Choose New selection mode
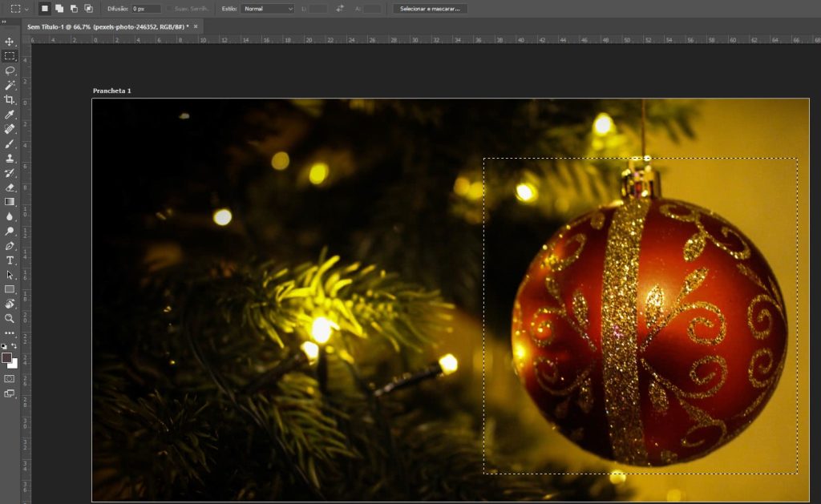Screen dimensions: 821x504 click(x=45, y=8)
